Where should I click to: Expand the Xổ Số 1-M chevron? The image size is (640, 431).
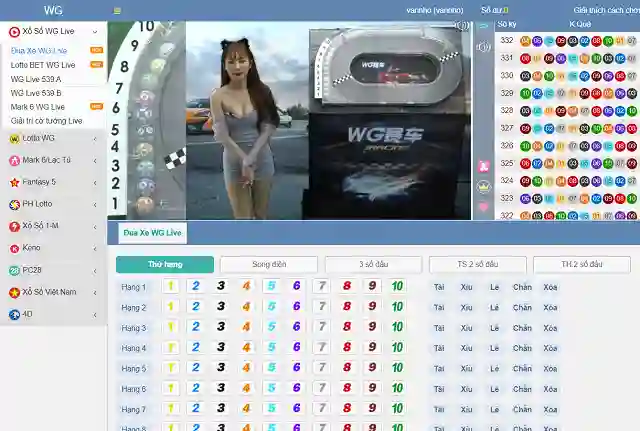[x=95, y=227]
